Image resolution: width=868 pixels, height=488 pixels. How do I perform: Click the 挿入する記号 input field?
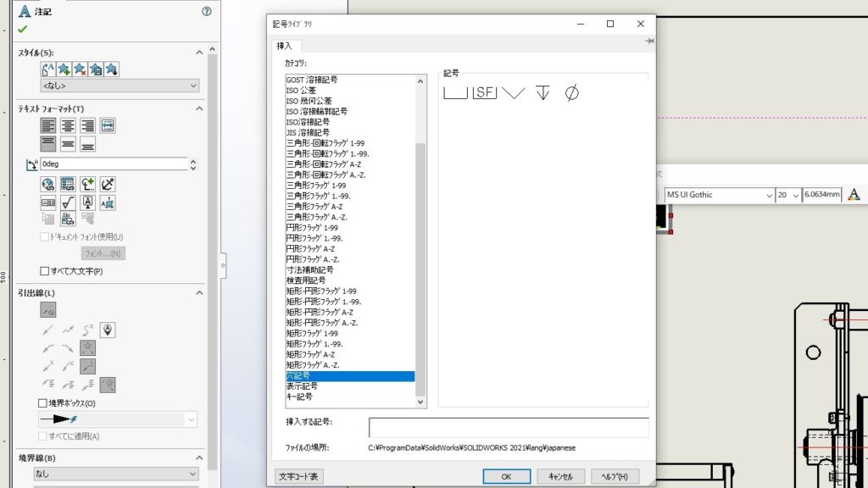509,427
